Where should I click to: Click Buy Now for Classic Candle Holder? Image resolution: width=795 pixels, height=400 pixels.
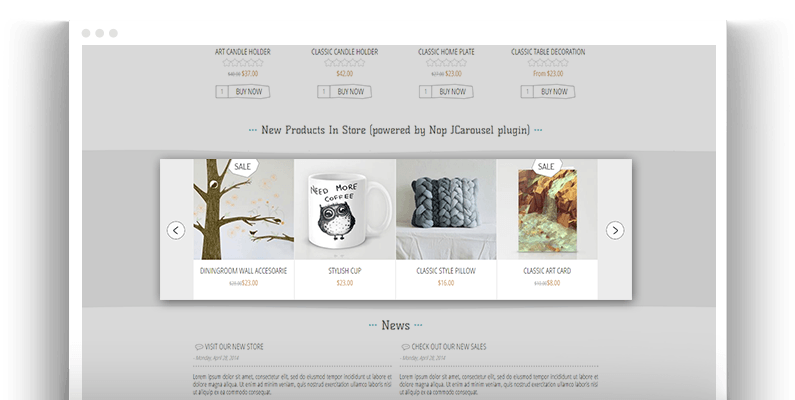pos(351,92)
